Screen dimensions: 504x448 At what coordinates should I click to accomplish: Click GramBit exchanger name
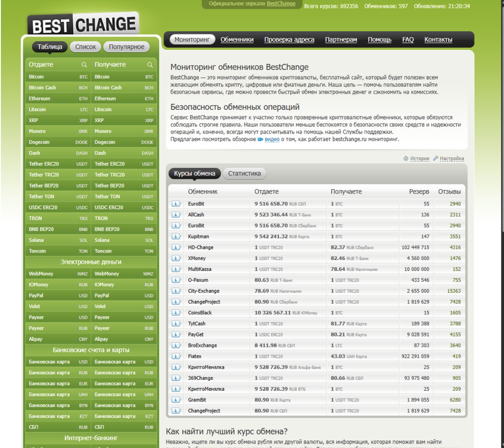(x=197, y=400)
